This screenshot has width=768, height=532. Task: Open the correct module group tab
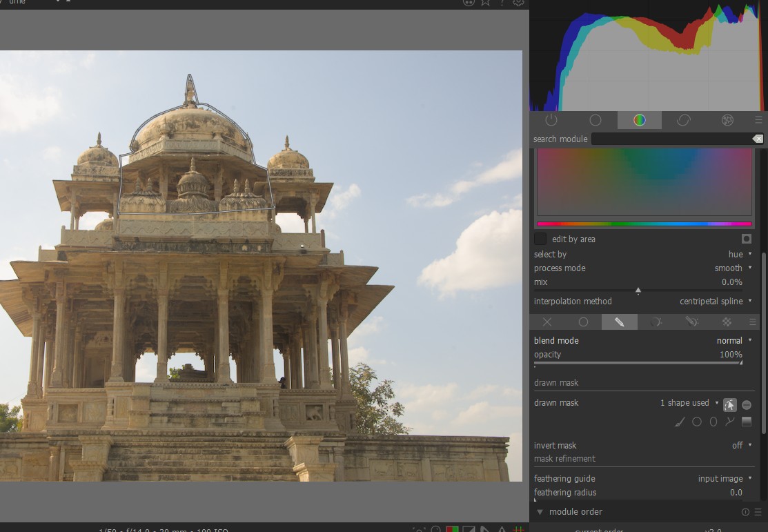pos(683,120)
